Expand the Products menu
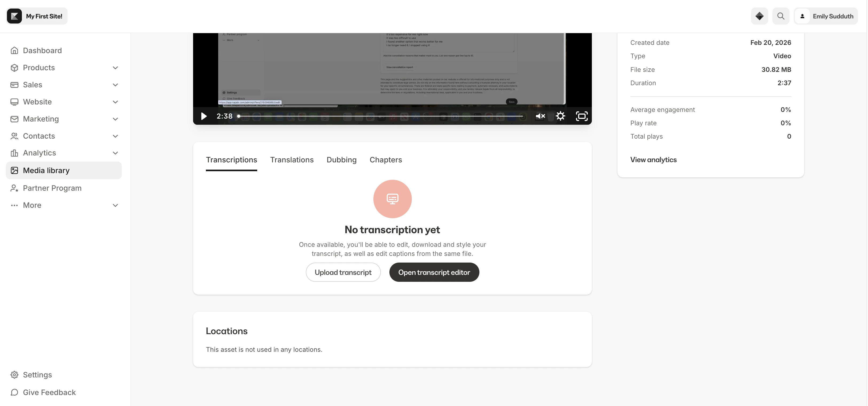This screenshot has width=868, height=406. pos(116,68)
